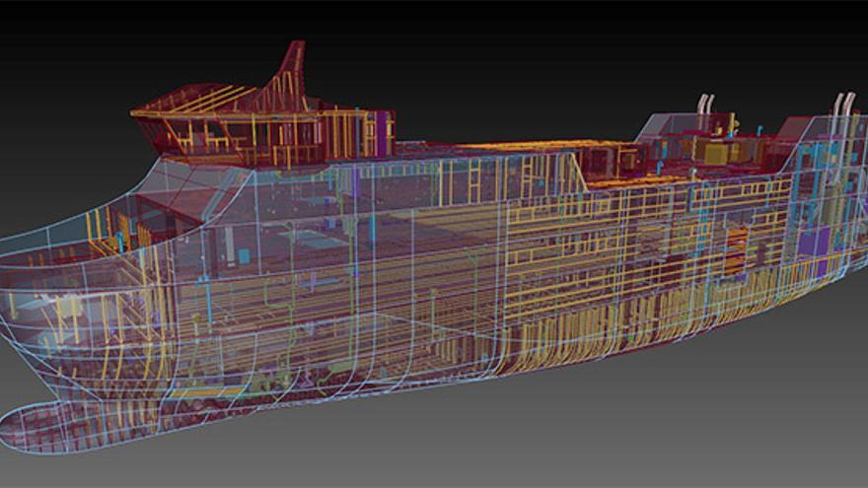Click the large purple block near the stern
This screenshot has height=488, width=868.
click(812, 242)
